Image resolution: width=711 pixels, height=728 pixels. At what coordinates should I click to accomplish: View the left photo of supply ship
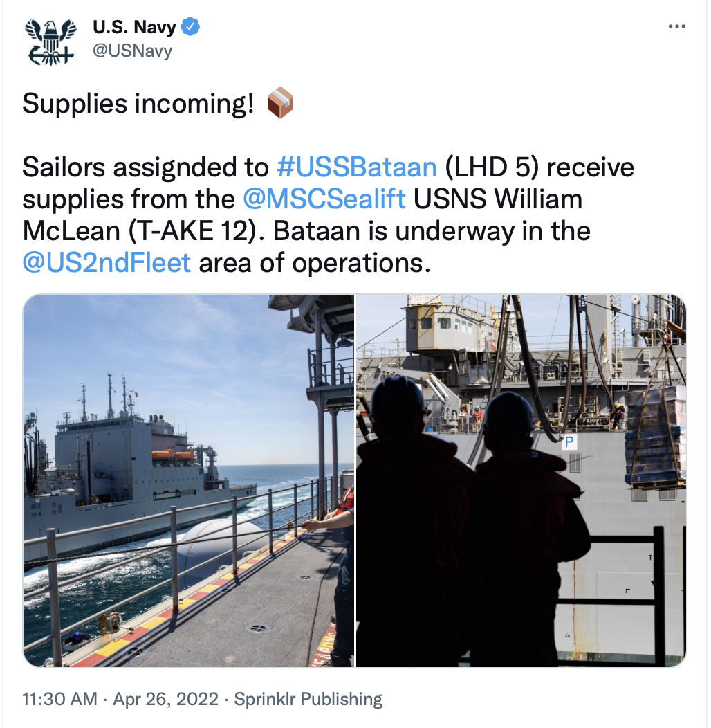tap(188, 480)
